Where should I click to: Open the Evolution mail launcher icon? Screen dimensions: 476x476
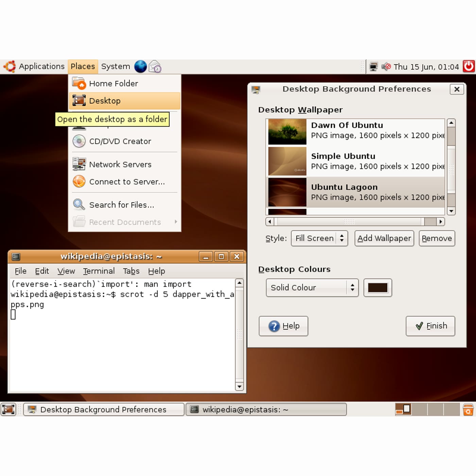click(x=155, y=67)
